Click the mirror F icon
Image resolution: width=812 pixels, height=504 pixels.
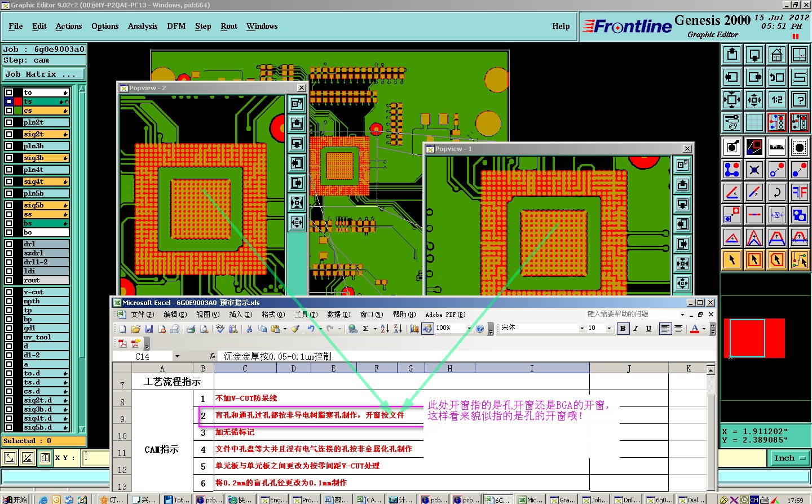(800, 192)
